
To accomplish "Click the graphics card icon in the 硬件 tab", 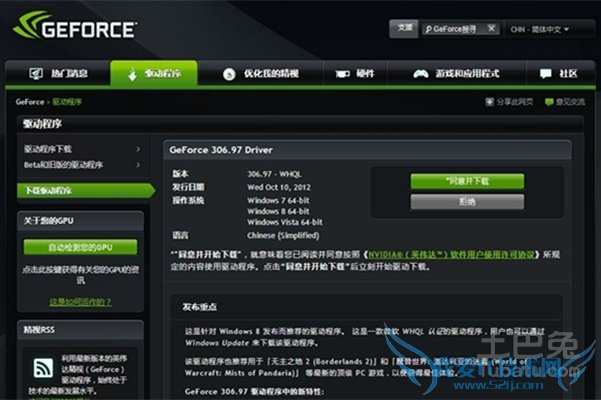I will 342,74.
